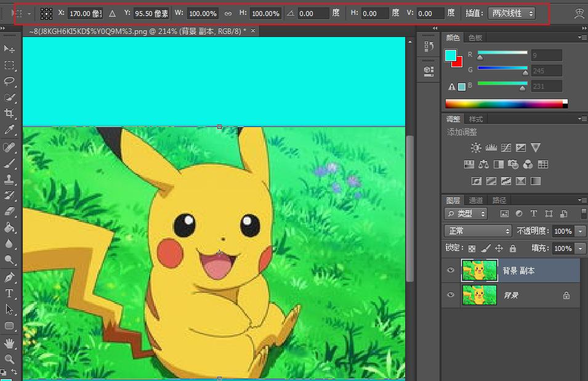Pick the Eyedropper tool
The height and width of the screenshot is (381, 588).
[9, 129]
